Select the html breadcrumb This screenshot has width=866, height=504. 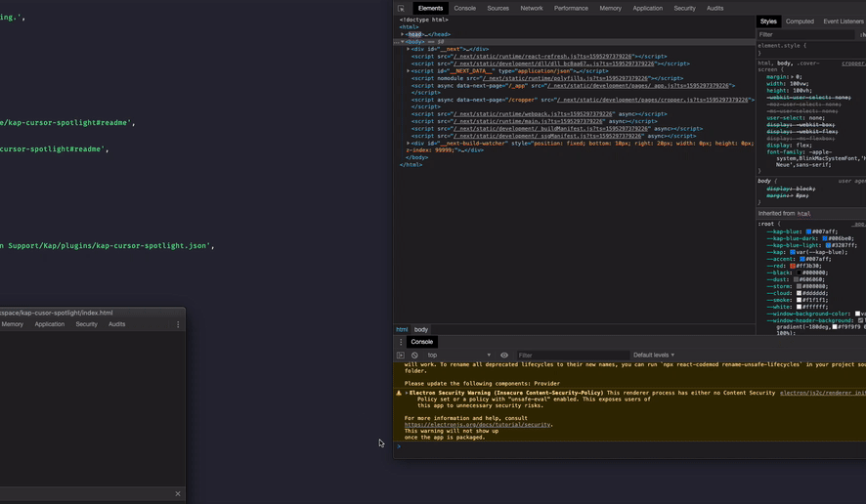(x=402, y=329)
